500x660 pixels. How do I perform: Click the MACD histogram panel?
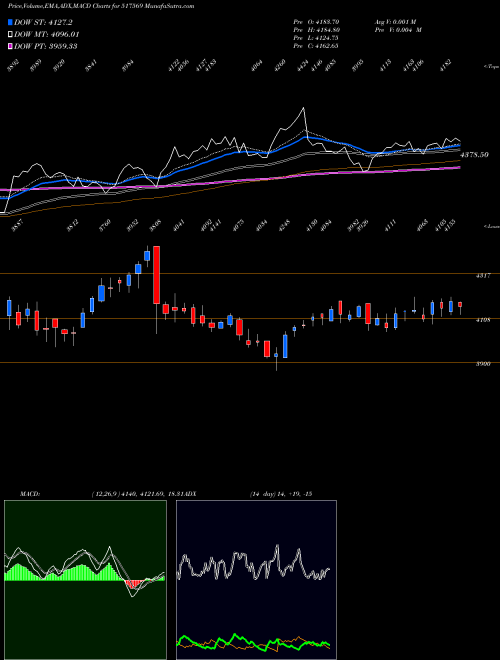click(x=85, y=580)
